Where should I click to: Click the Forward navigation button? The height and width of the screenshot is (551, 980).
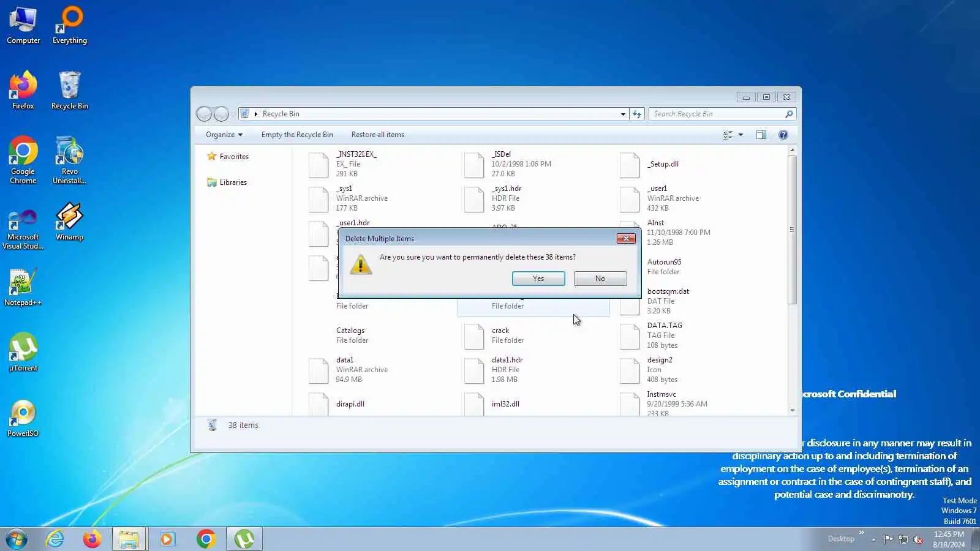click(x=221, y=114)
